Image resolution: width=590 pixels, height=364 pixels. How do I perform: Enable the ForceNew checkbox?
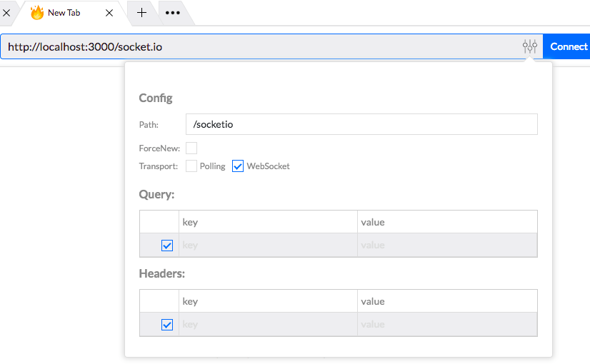191,148
